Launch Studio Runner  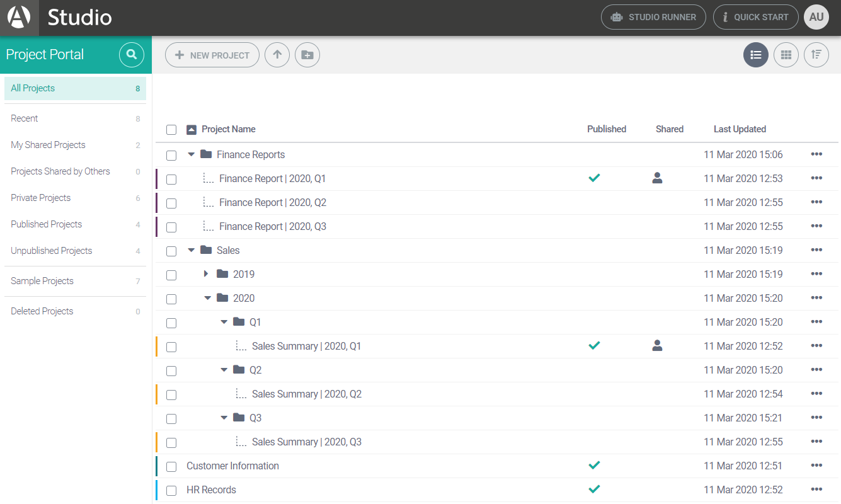click(653, 17)
